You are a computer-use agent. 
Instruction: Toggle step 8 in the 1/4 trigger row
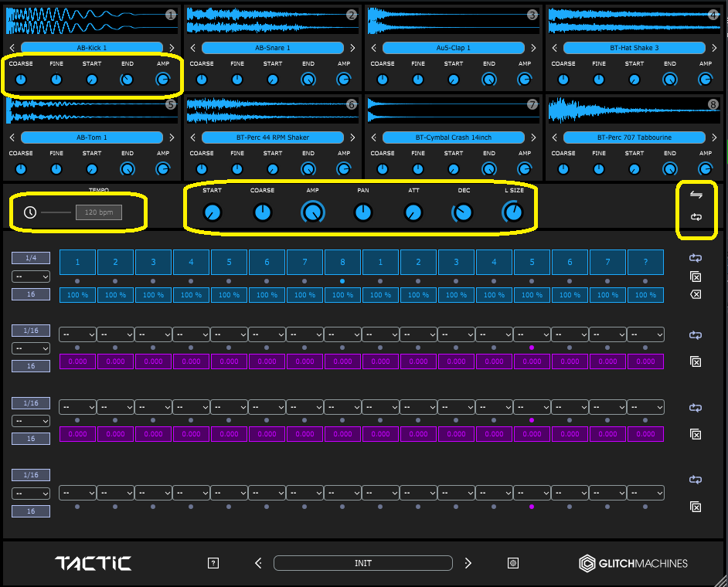(342, 262)
